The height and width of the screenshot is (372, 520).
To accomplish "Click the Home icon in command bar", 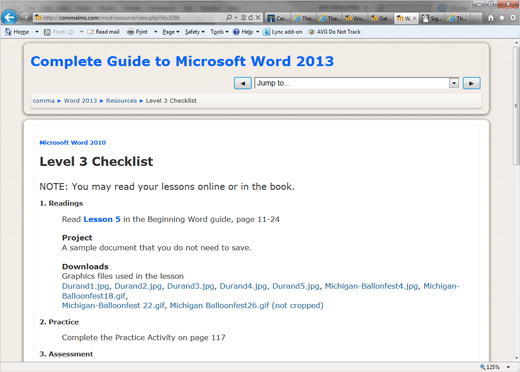I will point(8,32).
